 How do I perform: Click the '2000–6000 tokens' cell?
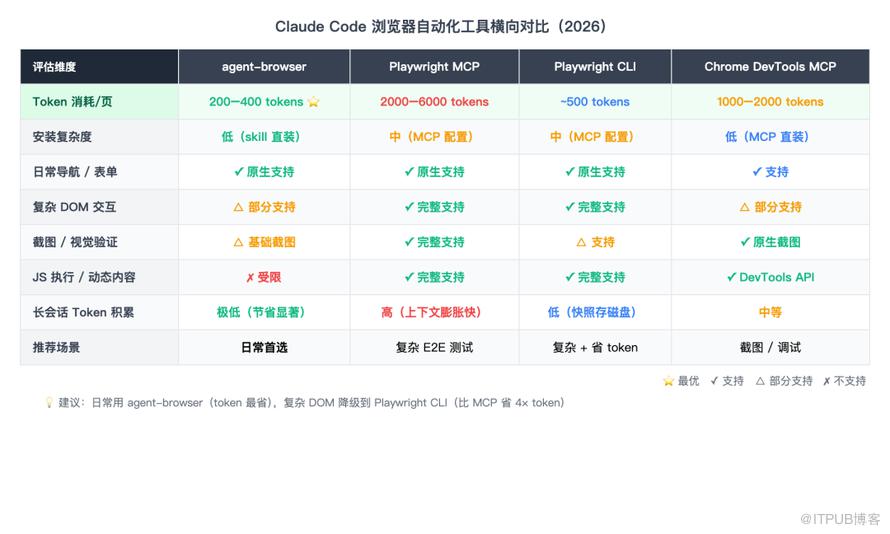434,102
